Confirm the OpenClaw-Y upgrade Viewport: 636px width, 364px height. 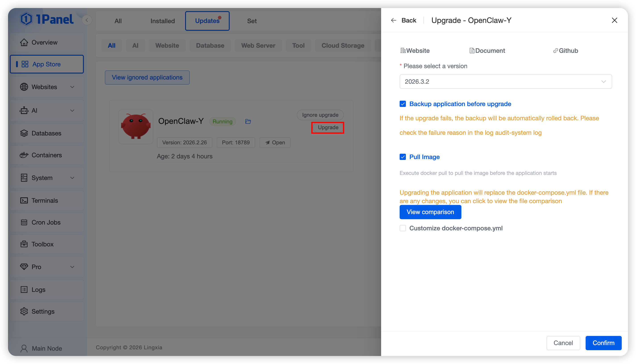603,343
